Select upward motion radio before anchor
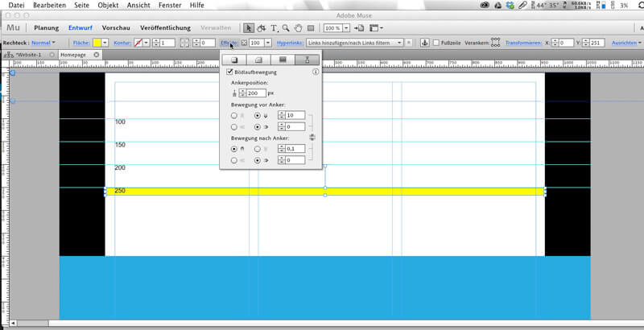Image resolution: width=644 pixels, height=330 pixels. click(x=234, y=116)
